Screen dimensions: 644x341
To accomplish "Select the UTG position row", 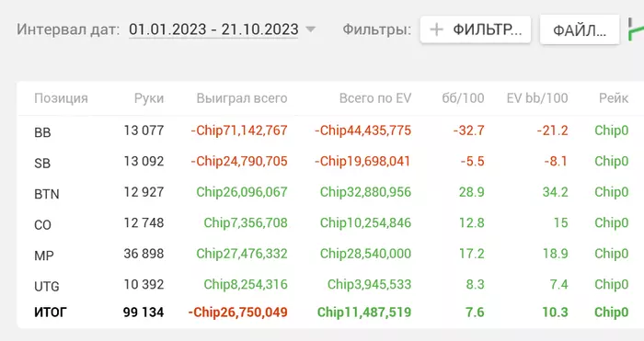I will click(330, 285).
